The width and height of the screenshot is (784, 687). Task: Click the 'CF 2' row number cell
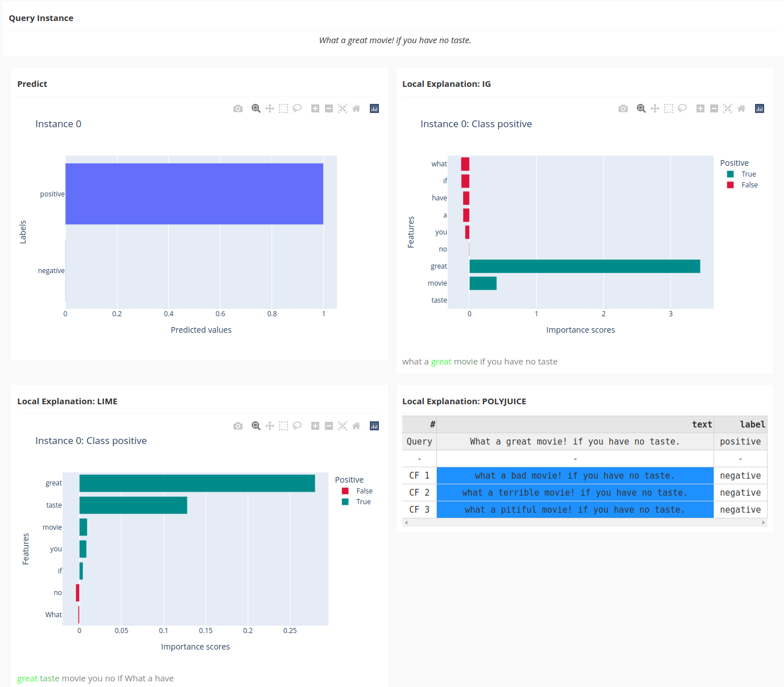click(x=419, y=493)
